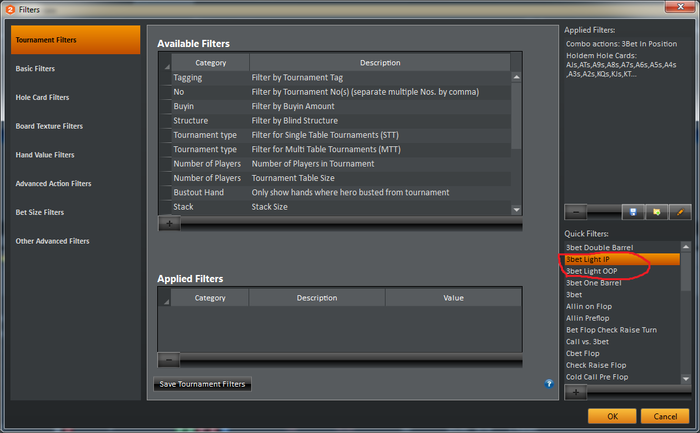Open the blue help question mark icon
Viewport: 700px width, 433px height.
(549, 384)
